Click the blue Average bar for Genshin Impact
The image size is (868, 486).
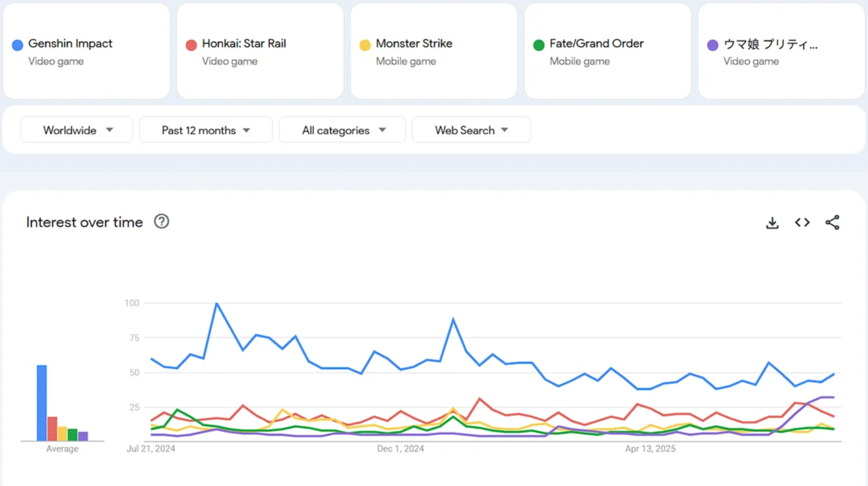40,402
